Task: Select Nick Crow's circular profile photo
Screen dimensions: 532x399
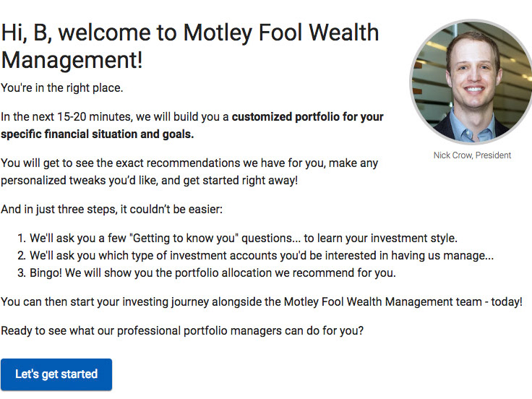Action: [x=472, y=82]
